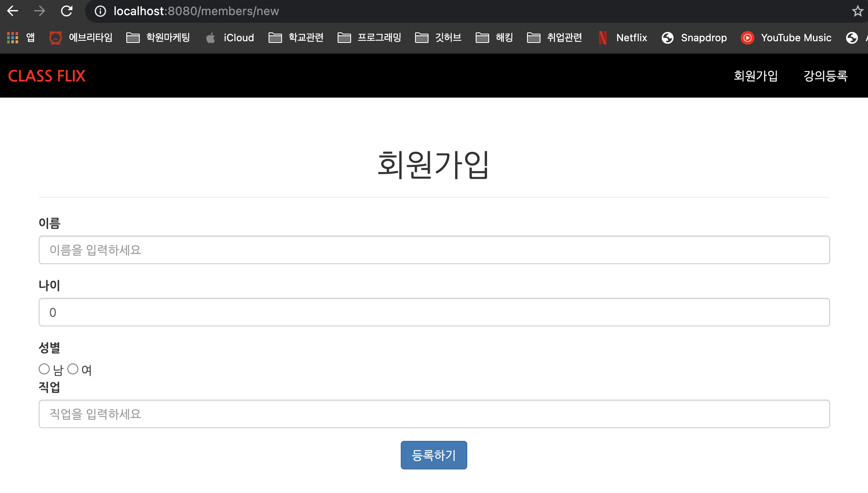Viewport: 868px width, 493px height.
Task: Click the browser back arrow
Action: tap(13, 11)
